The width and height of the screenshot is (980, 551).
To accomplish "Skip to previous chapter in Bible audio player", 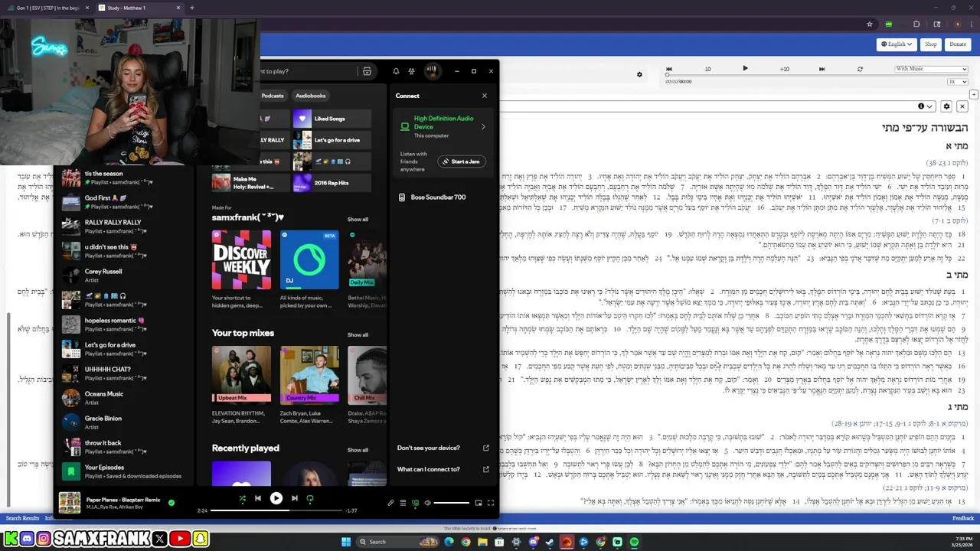I will point(668,69).
